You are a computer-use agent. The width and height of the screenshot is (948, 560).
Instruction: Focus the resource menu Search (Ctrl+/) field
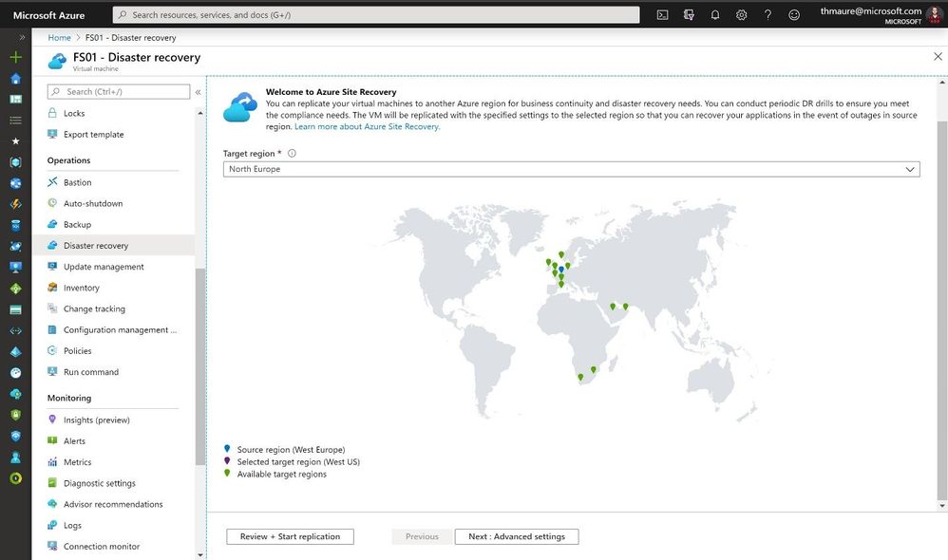point(119,92)
